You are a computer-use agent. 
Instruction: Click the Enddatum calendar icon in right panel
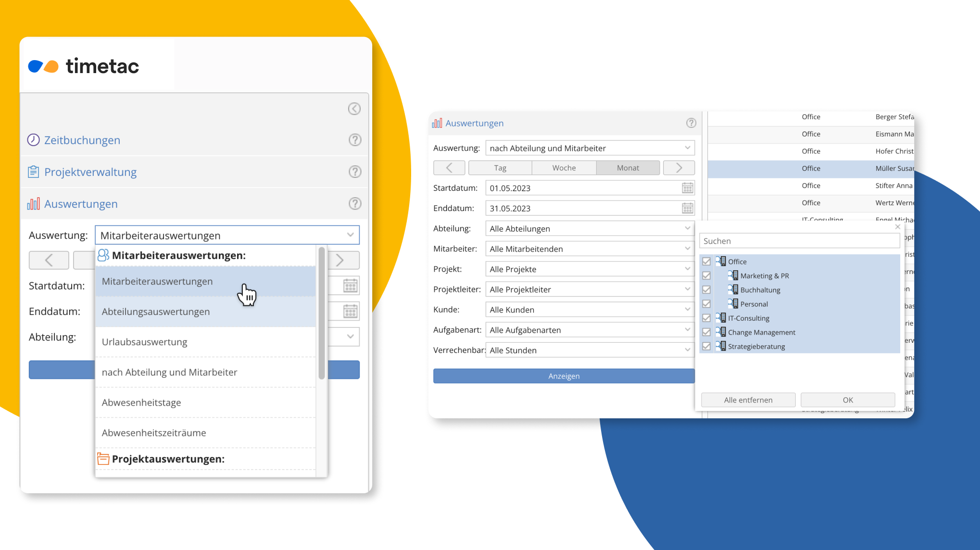(x=688, y=208)
